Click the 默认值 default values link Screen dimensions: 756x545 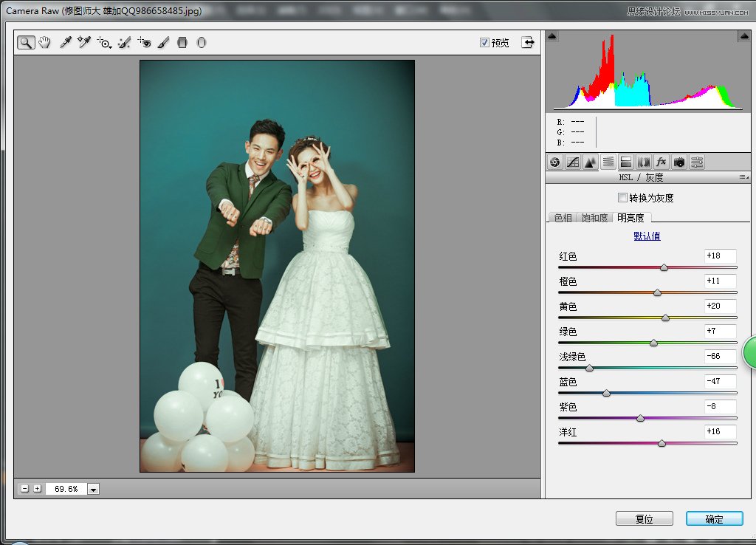point(647,236)
